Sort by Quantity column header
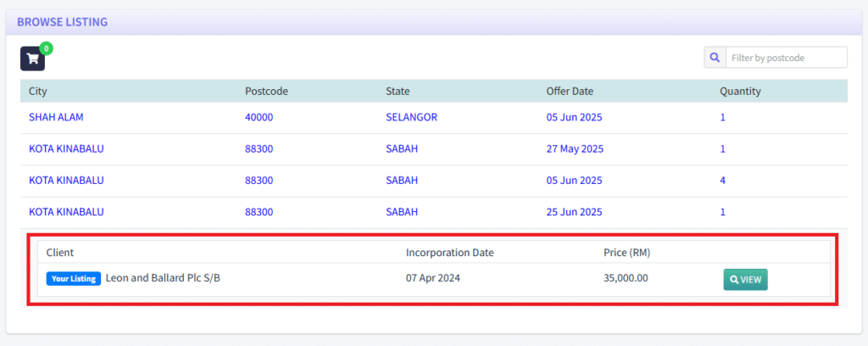The image size is (868, 346). 740,91
